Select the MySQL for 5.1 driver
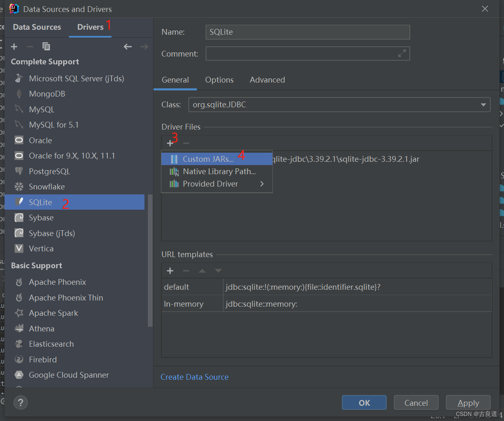This screenshot has height=421, width=504. click(75, 125)
